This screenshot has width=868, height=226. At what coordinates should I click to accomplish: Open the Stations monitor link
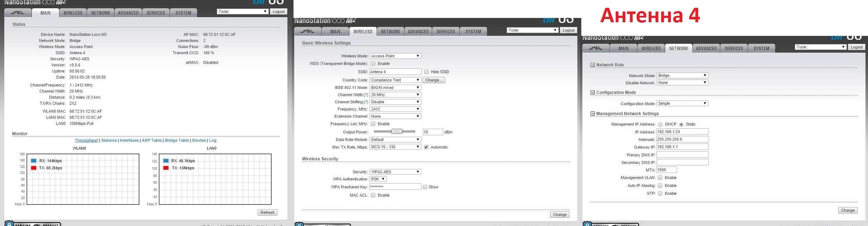click(109, 140)
